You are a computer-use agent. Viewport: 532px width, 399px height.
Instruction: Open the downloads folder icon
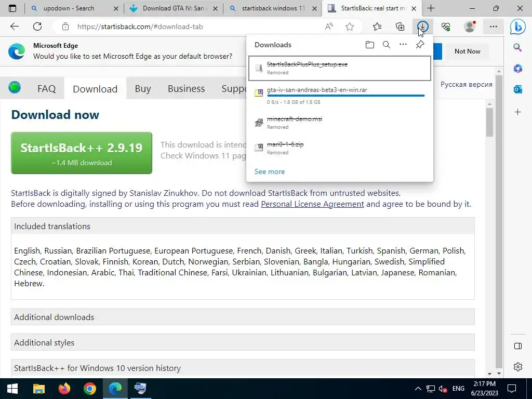[x=370, y=45]
